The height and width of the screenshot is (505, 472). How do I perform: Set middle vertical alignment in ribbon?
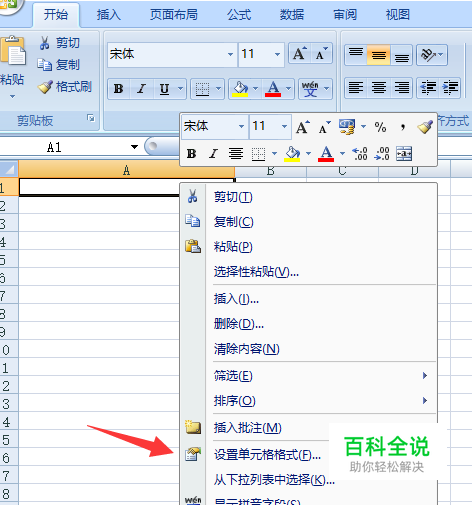379,55
